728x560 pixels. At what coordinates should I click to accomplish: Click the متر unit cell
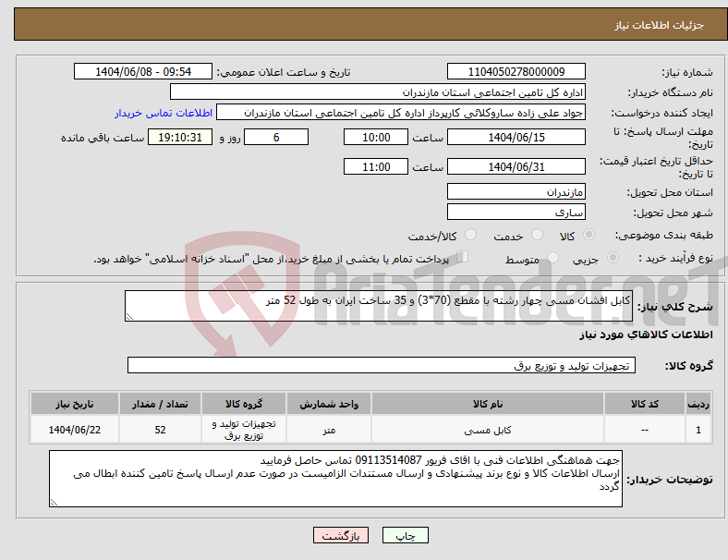(x=329, y=430)
